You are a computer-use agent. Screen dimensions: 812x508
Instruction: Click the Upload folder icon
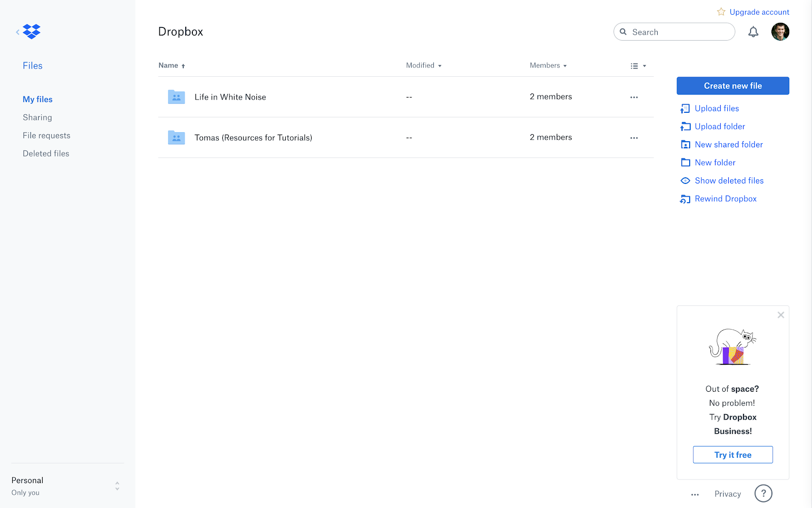pos(685,126)
